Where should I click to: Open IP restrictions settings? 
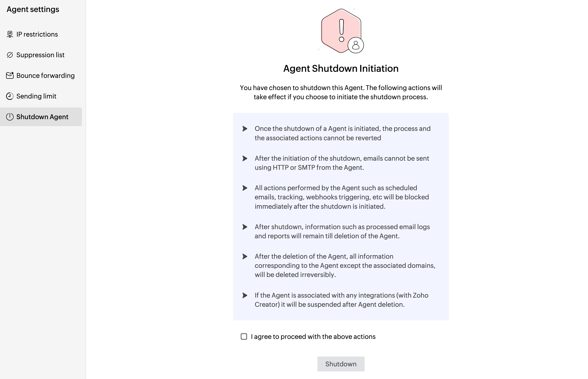click(37, 34)
